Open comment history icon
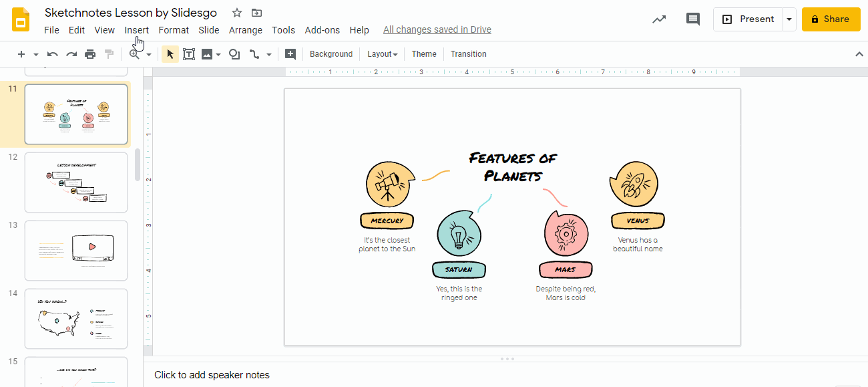This screenshot has width=868, height=387. coord(693,19)
